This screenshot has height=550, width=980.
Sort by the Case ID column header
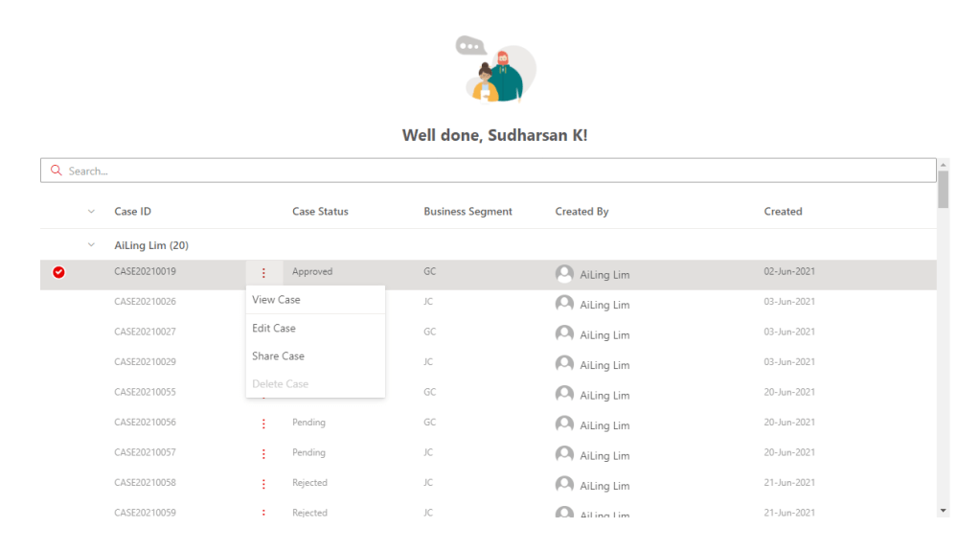tap(132, 212)
